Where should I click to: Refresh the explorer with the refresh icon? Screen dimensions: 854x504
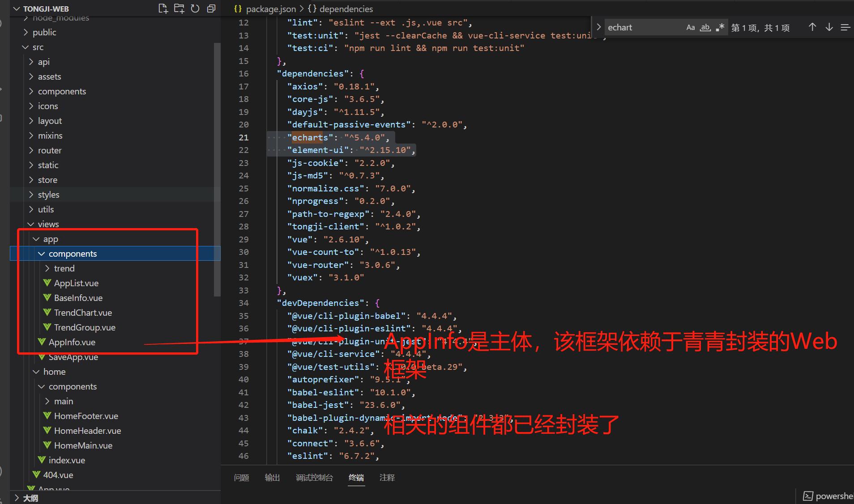point(195,8)
